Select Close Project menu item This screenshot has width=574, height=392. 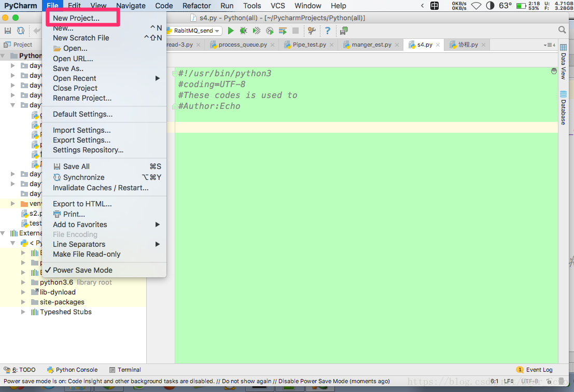(x=104, y=88)
